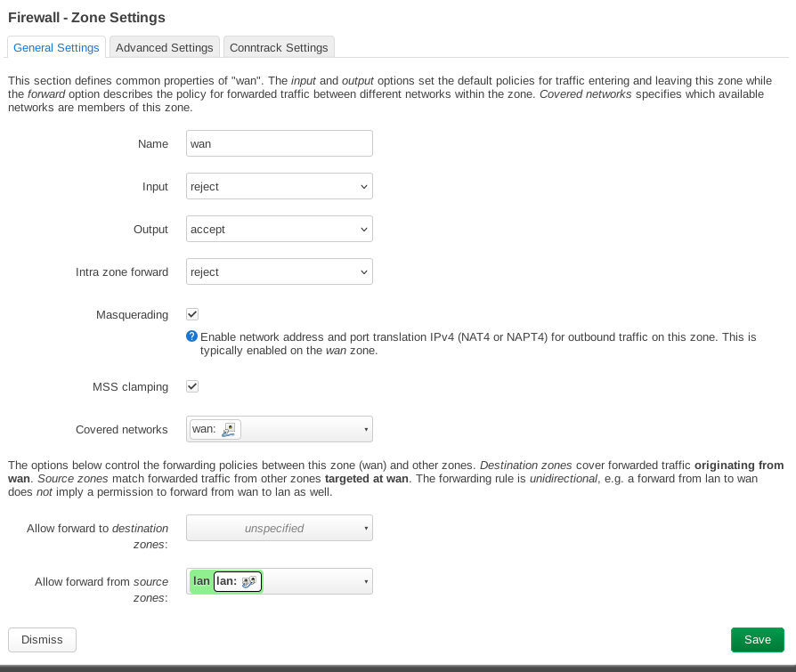Click the Dismiss button
The image size is (796, 672).
(42, 640)
